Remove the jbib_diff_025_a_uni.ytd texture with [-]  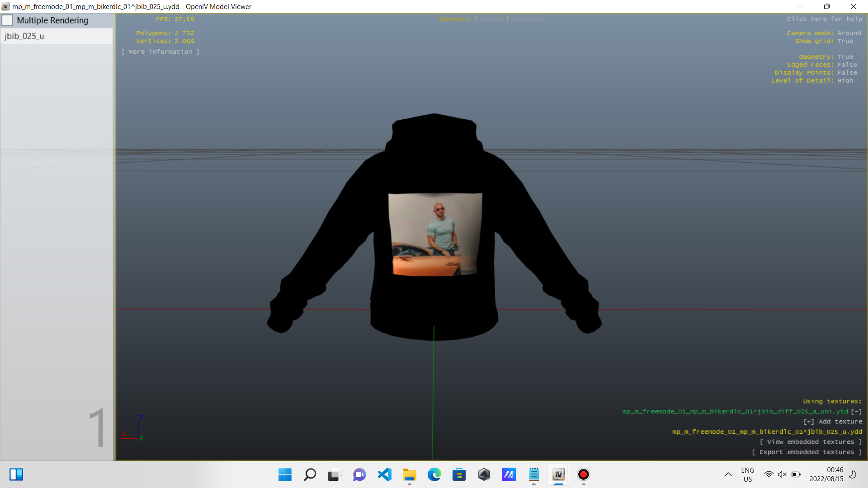click(856, 411)
